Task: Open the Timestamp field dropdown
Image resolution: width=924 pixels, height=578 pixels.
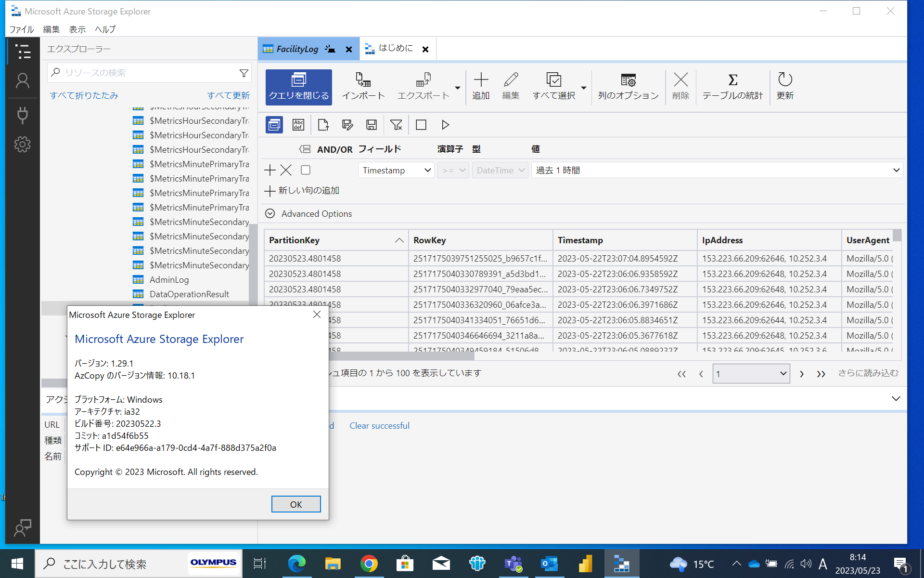Action: [396, 170]
